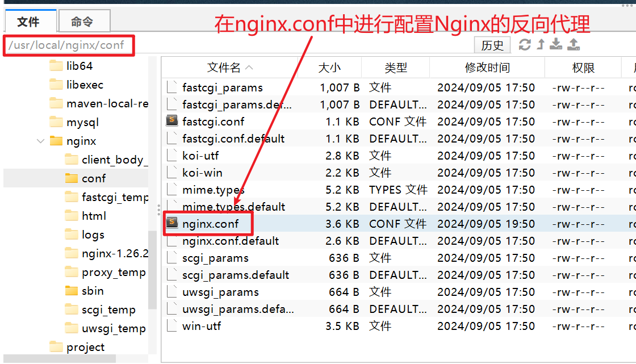Collapse the nginx folder tree node
Image resolution: width=636 pixels, height=364 pixels.
(41, 141)
